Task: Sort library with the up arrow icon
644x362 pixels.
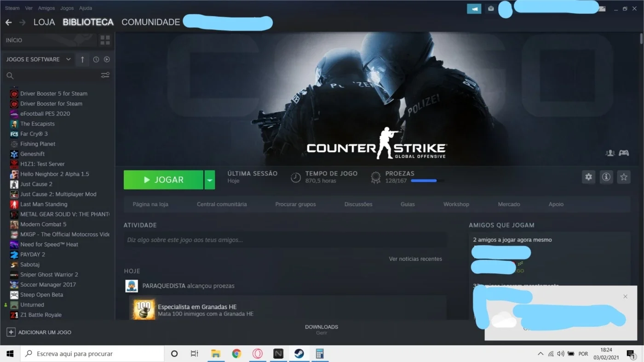Action: (x=82, y=59)
